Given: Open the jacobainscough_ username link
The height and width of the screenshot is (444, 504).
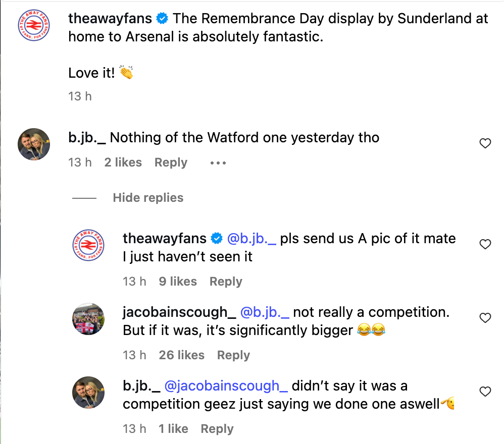Looking at the screenshot, I should click(x=179, y=312).
